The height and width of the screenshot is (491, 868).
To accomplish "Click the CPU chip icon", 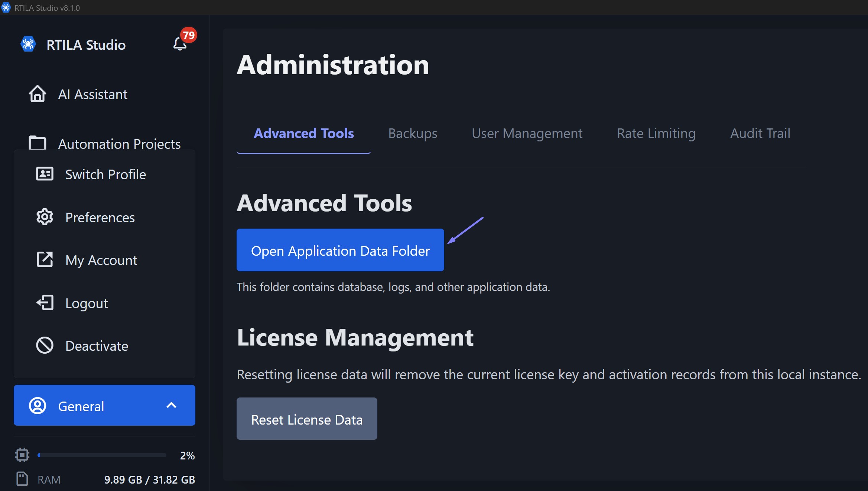I will 22,455.
